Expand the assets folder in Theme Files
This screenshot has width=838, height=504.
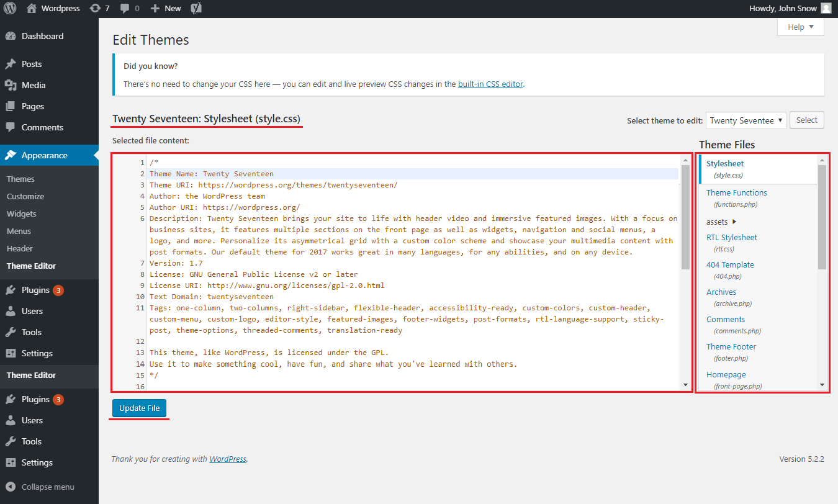click(x=717, y=221)
